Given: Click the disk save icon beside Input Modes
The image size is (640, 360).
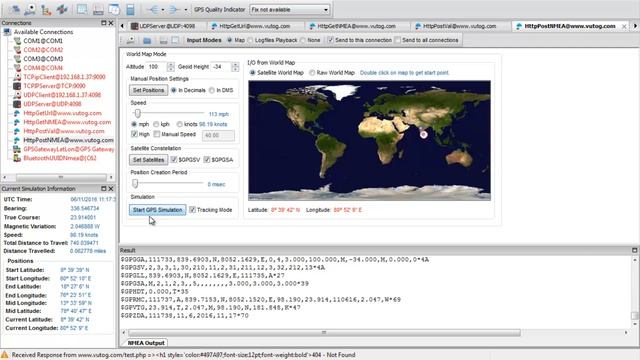Looking at the screenshot, I should (x=163, y=40).
